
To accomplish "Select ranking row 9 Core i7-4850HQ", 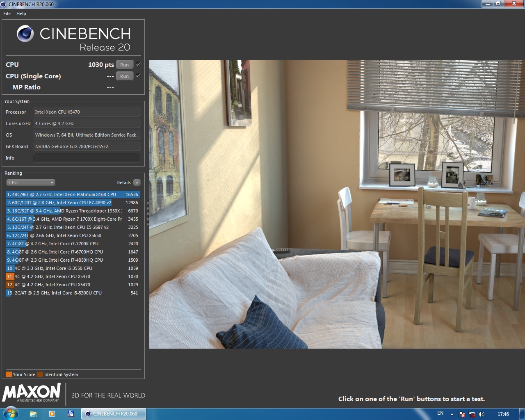I will click(x=73, y=260).
